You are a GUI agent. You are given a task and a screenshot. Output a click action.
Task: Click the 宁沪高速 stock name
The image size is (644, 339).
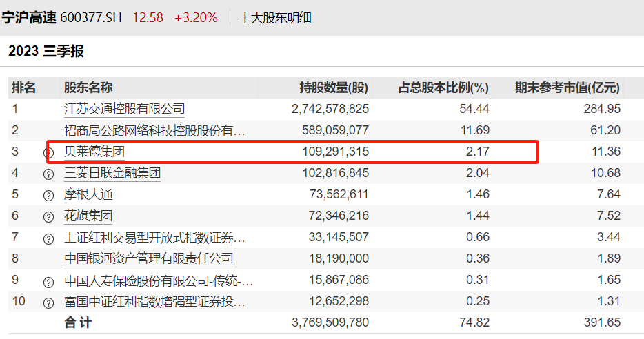click(x=29, y=18)
